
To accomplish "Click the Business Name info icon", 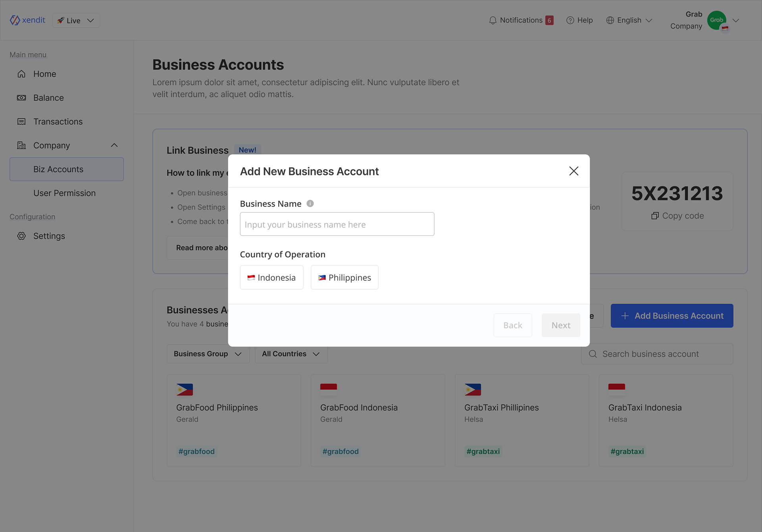I will point(310,203).
